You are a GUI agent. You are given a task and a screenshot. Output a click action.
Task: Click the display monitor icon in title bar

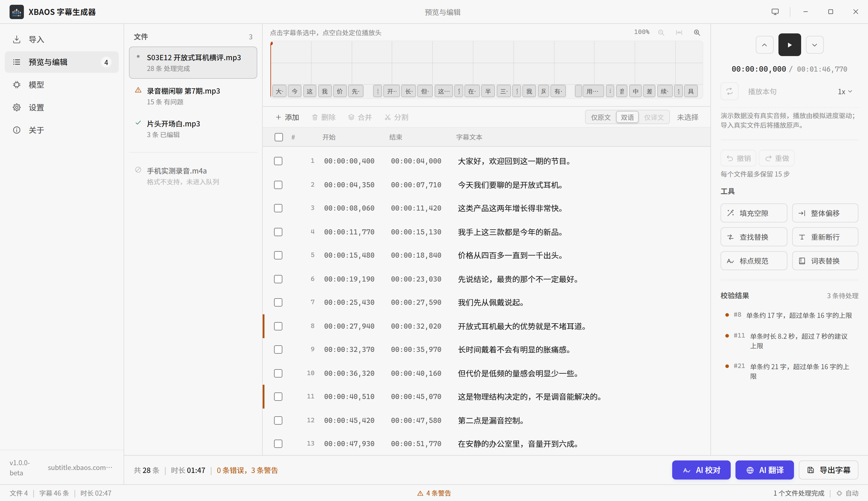tap(775, 12)
